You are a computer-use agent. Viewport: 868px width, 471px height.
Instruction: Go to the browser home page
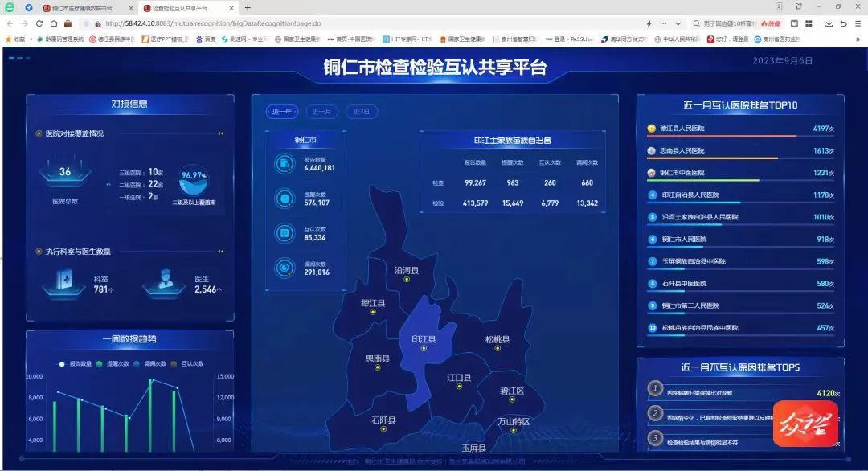coord(53,23)
